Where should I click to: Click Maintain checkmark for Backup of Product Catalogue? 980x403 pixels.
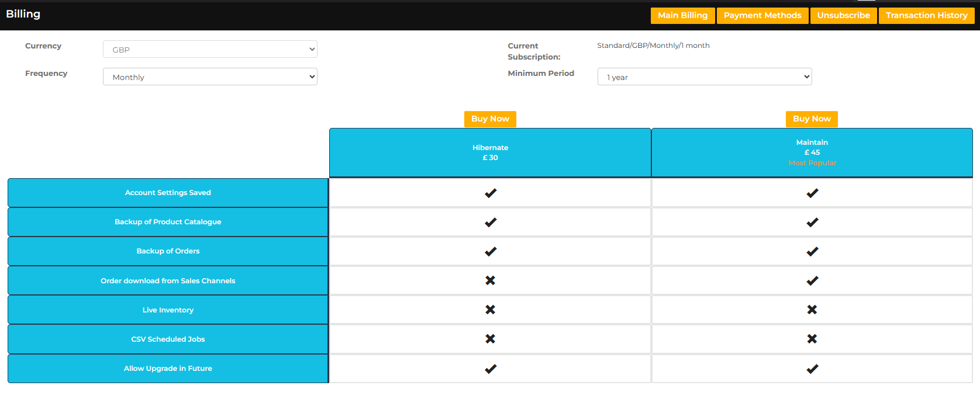point(812,223)
